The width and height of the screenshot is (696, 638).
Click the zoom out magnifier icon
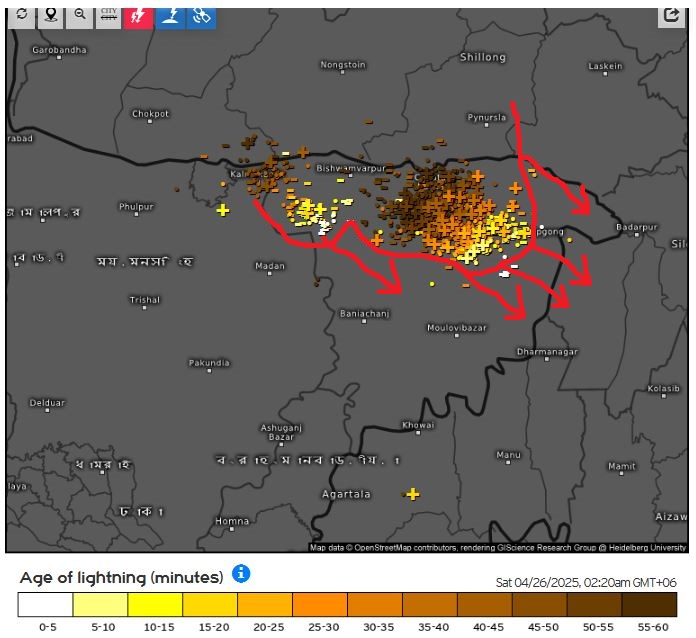click(x=80, y=16)
